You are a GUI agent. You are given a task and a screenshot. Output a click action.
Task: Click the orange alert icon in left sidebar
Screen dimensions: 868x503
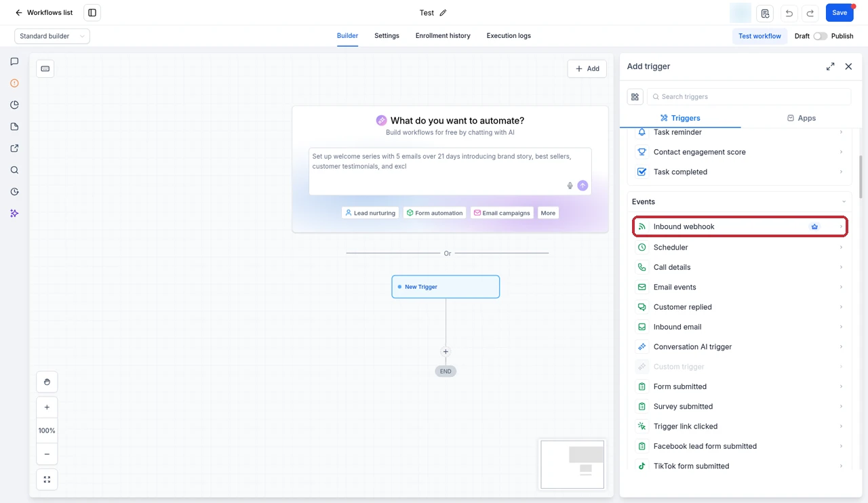[x=14, y=83]
